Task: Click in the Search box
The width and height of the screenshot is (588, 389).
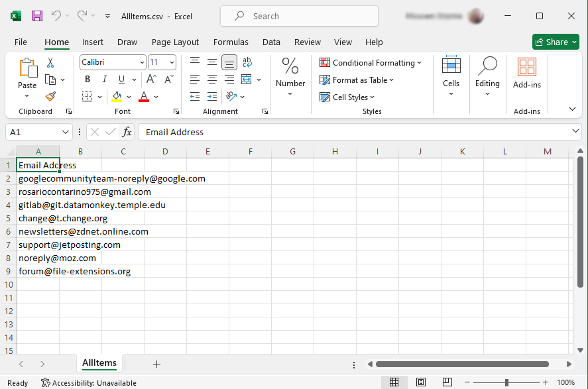Action: click(x=299, y=16)
